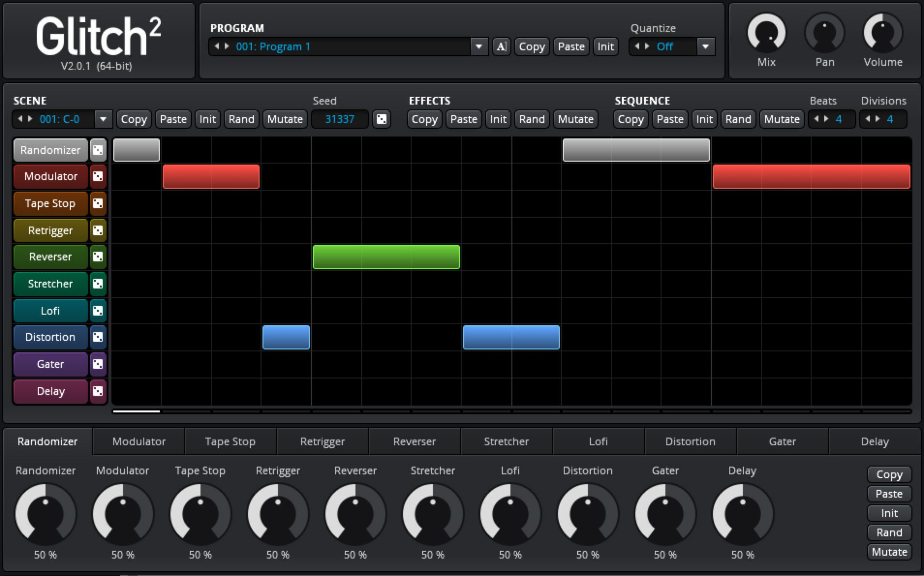Screen dimensions: 924x576
Task: Toggle the Lofi effect lane button
Action: coord(50,311)
